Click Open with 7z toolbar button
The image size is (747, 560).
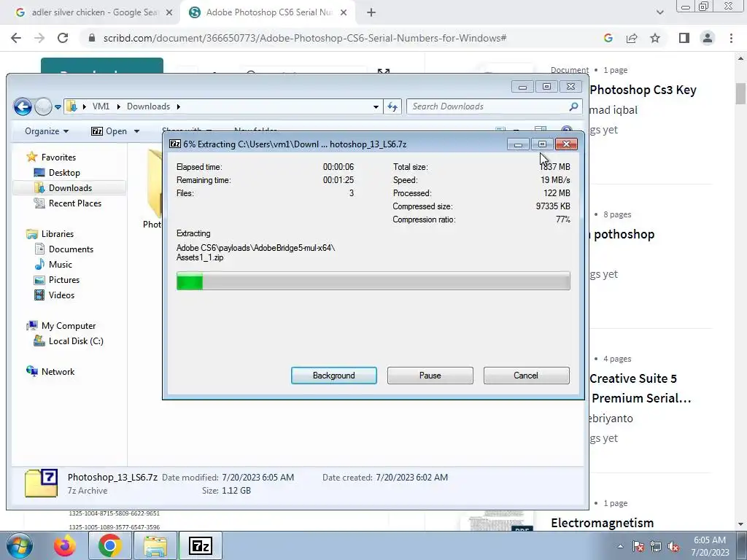(x=109, y=131)
